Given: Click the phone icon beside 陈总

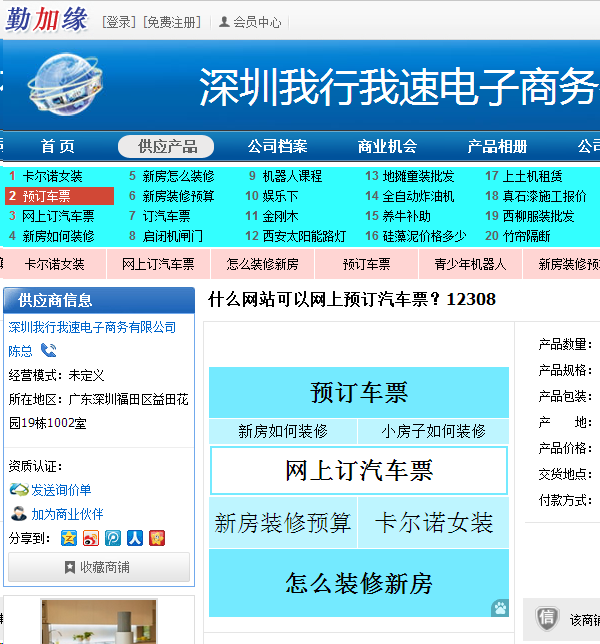Looking at the screenshot, I should pyautogui.click(x=48, y=351).
